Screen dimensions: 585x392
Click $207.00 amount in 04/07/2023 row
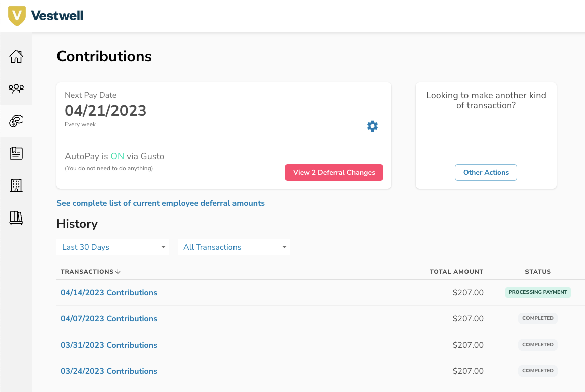pyautogui.click(x=468, y=318)
